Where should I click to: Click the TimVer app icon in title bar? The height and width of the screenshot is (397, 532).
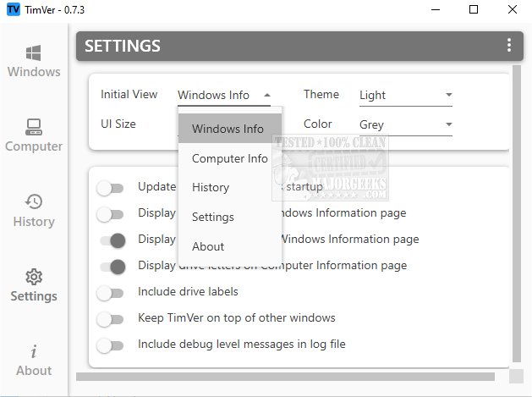click(x=13, y=9)
